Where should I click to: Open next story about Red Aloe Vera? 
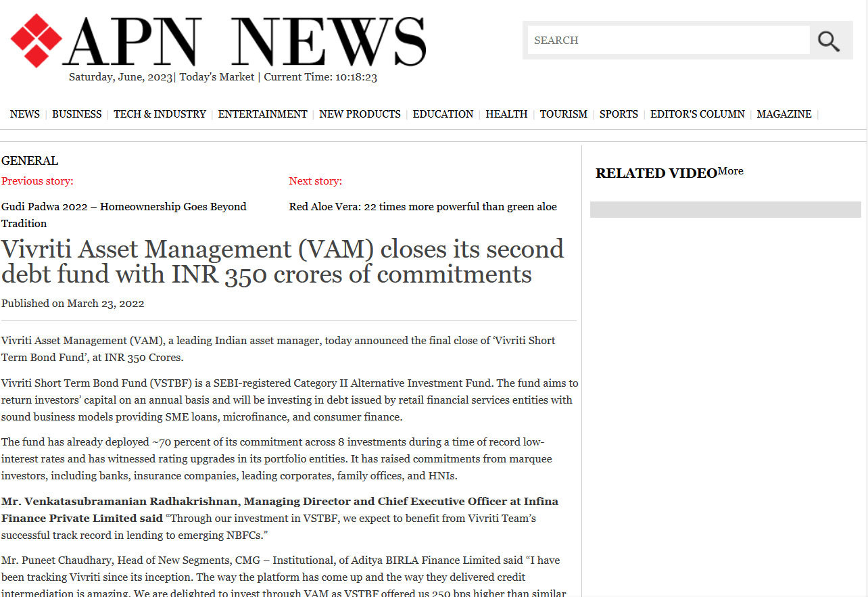423,207
